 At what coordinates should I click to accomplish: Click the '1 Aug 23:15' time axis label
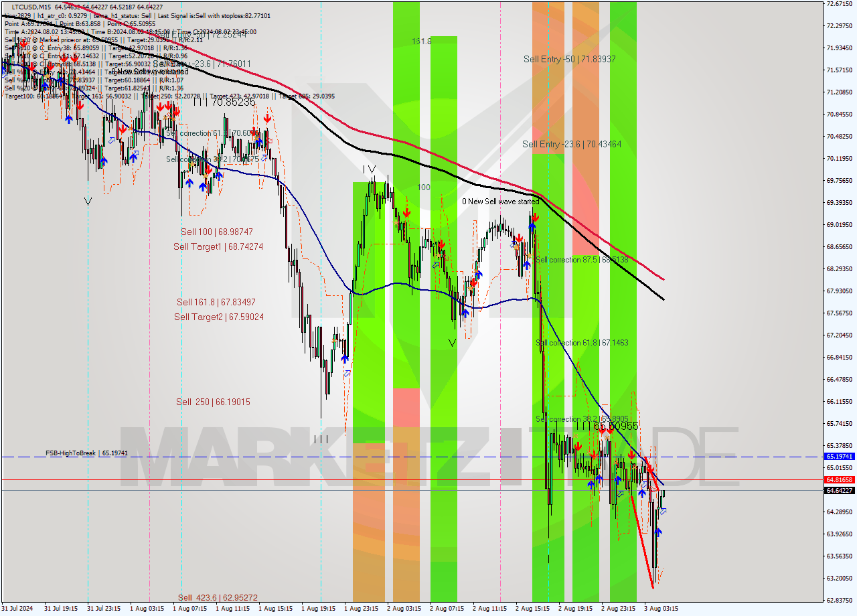point(361,609)
